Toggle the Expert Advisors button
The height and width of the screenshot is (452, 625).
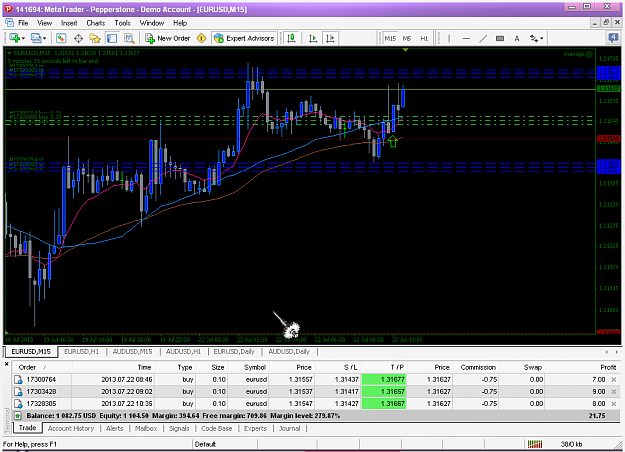[x=244, y=38]
